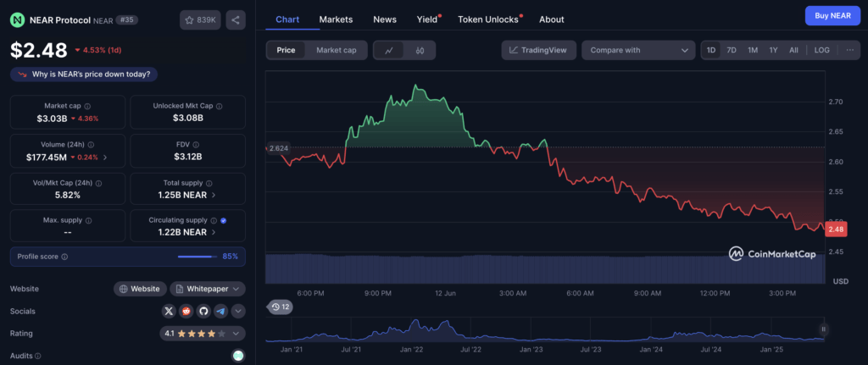Screen dimensions: 868x365
Task: Click Total supply info icon
Action: tap(209, 183)
